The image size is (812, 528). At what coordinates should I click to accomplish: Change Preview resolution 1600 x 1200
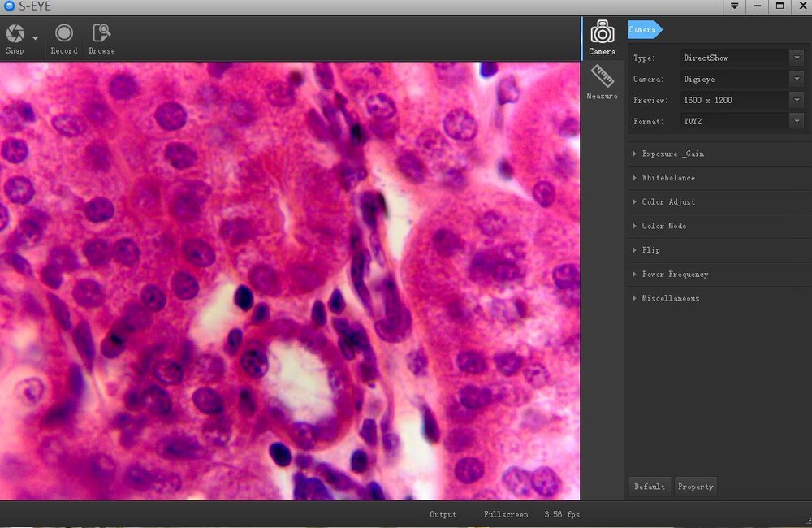(x=796, y=101)
